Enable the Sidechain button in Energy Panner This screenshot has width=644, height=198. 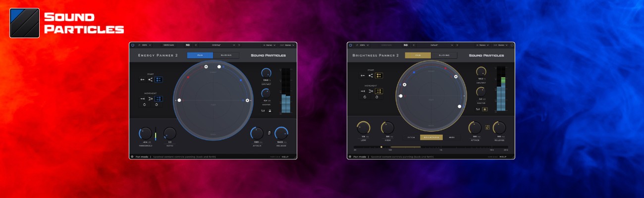pyautogui.click(x=168, y=45)
